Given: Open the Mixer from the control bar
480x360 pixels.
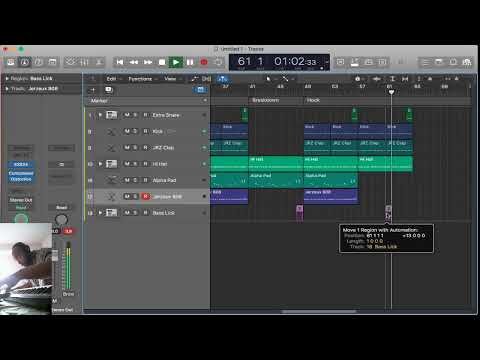Looking at the screenshot, I should tap(84, 62).
